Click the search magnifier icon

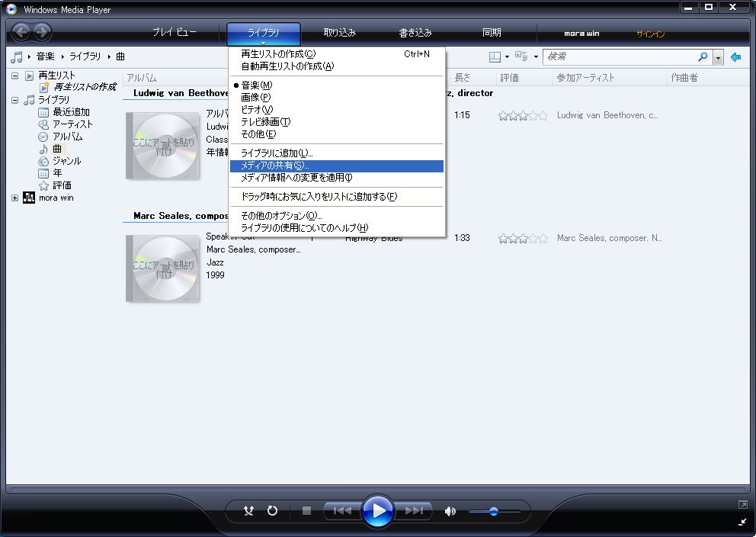click(703, 57)
